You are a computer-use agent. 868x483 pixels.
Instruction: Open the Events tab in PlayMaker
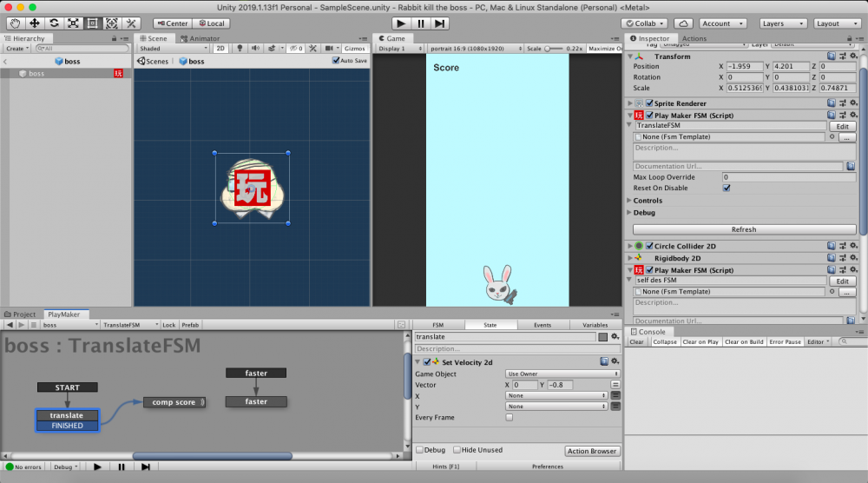(542, 325)
